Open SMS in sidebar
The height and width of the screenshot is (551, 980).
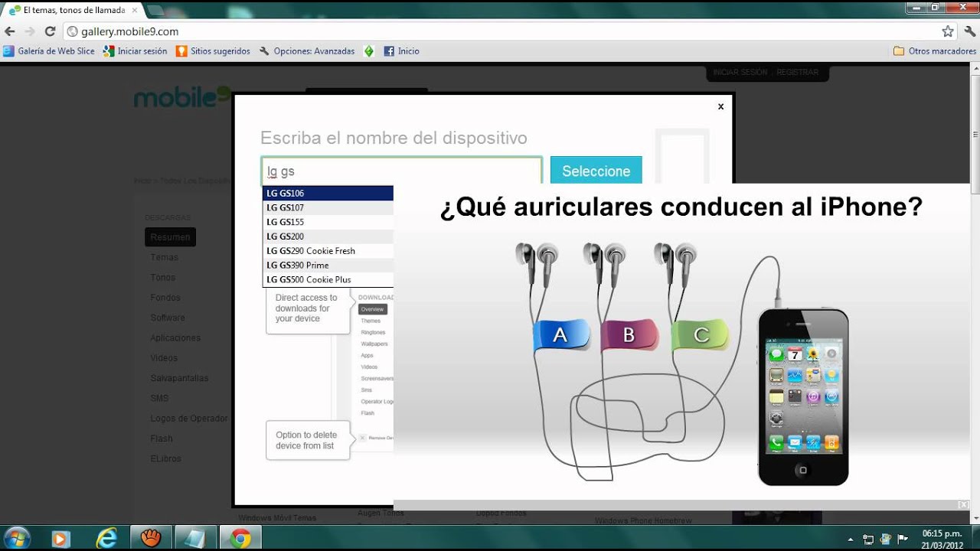159,398
